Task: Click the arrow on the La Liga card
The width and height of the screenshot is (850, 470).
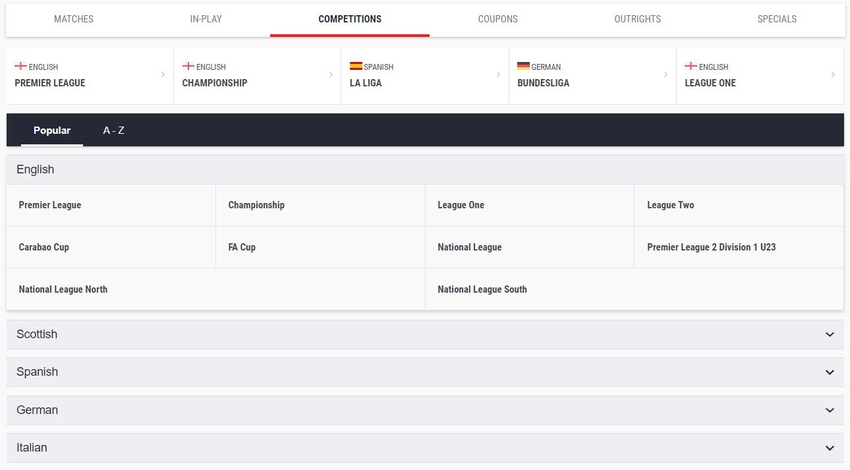Action: click(498, 74)
